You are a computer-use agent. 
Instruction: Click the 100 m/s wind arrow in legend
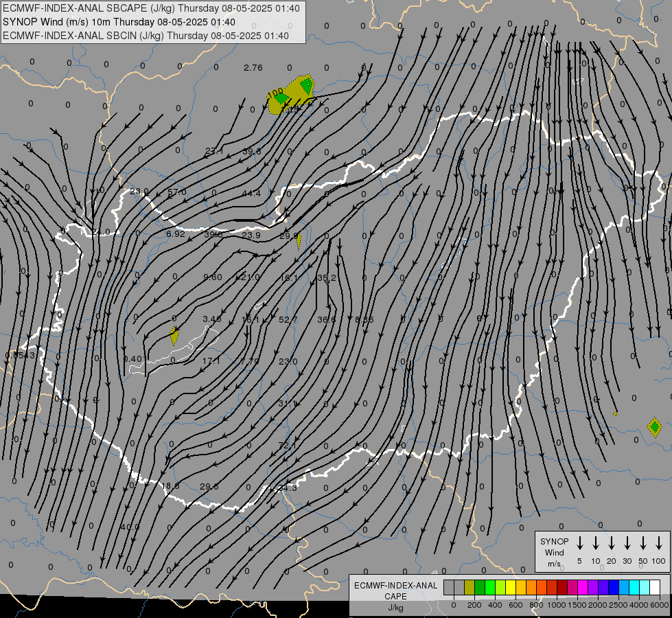click(x=659, y=543)
